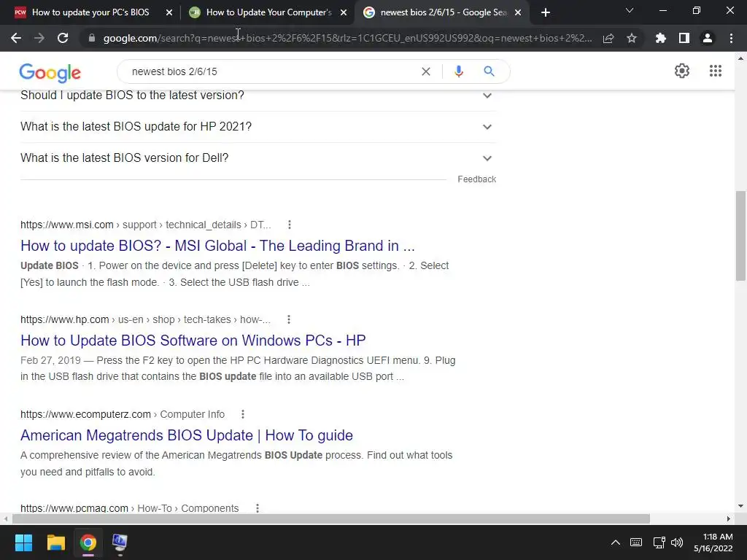Open options for the msi.com result
The image size is (747, 560).
[x=289, y=225]
